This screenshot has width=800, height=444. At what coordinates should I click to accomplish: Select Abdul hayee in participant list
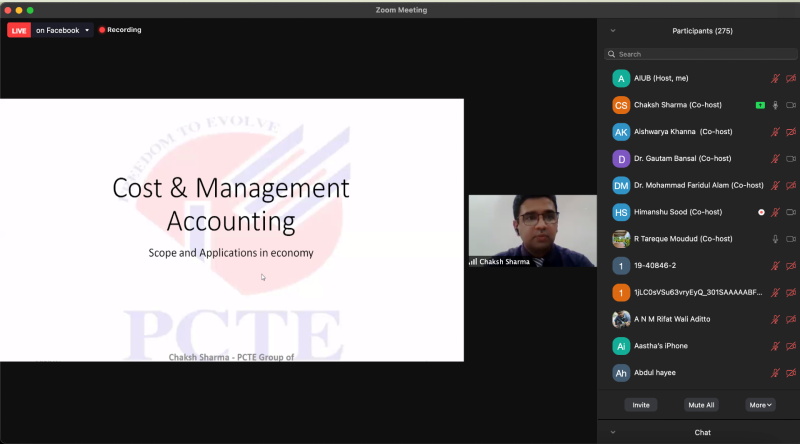tap(656, 372)
